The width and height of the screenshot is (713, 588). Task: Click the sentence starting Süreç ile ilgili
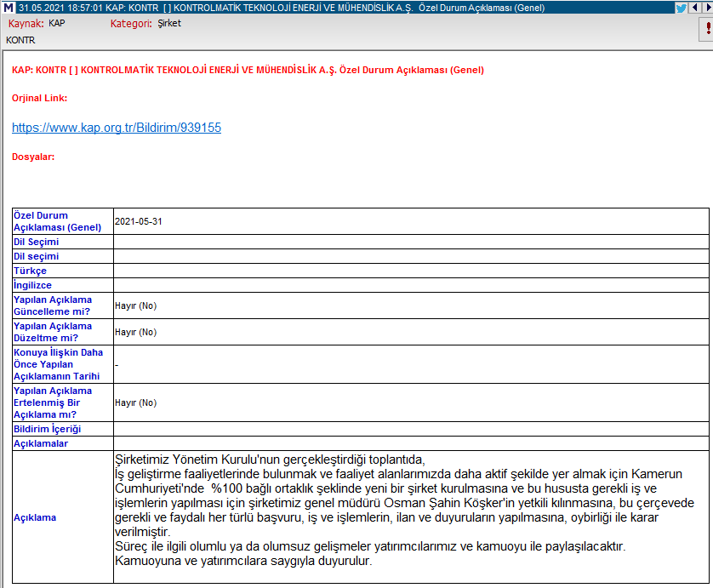pos(370,546)
